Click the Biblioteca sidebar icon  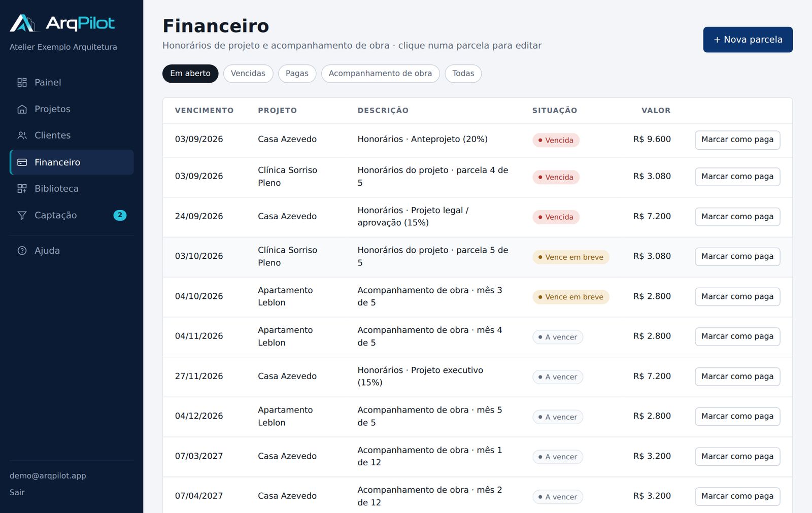22,189
